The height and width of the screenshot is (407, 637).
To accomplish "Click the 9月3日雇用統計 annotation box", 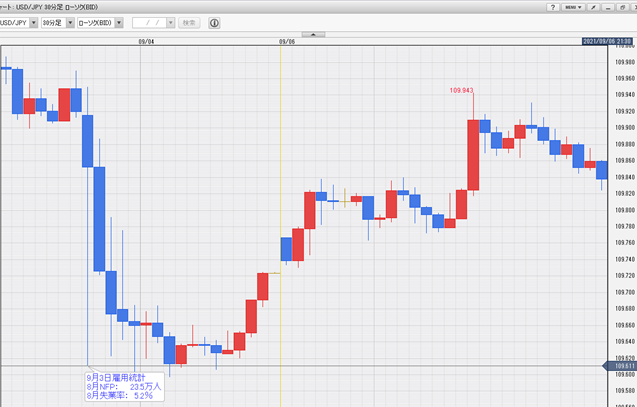I will (125, 386).
